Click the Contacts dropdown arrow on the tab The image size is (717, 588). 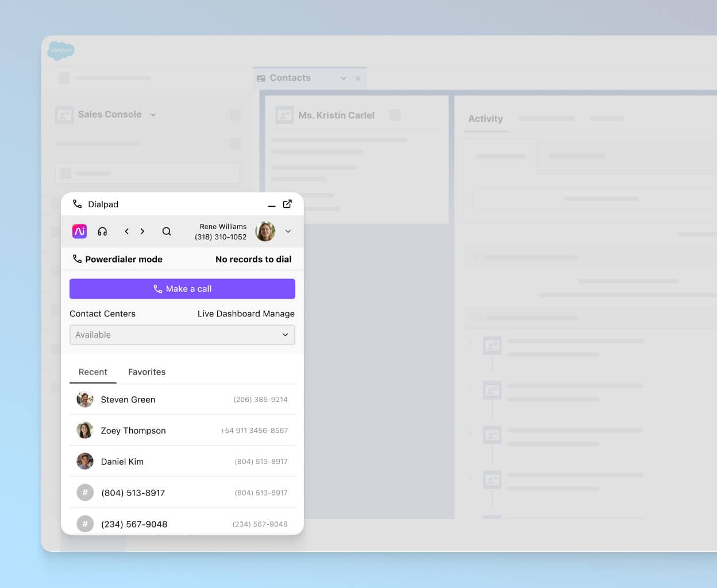pos(344,78)
